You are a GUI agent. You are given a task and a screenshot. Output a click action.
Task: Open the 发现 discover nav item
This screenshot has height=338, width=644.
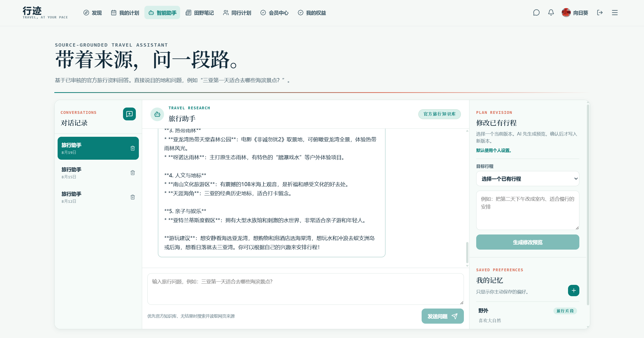pos(93,13)
